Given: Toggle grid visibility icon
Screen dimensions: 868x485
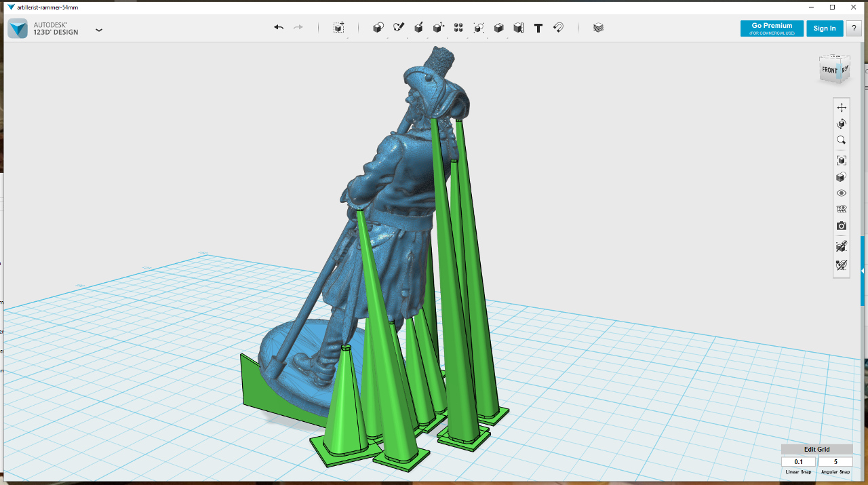Looking at the screenshot, I should click(x=842, y=209).
